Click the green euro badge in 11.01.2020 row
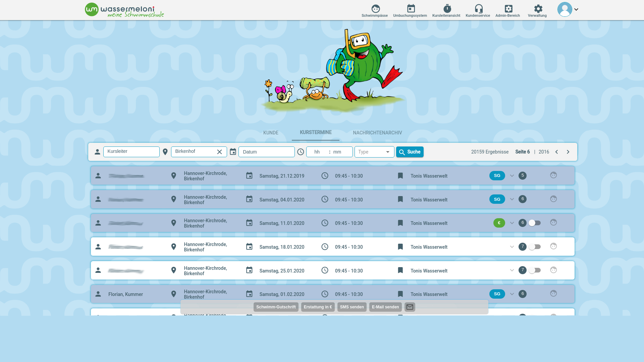This screenshot has height=362, width=644. [499, 223]
